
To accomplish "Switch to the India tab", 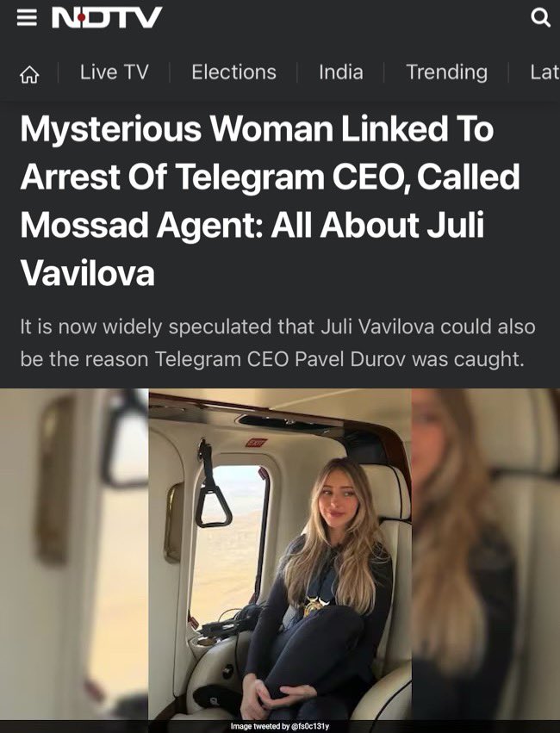I will (341, 72).
